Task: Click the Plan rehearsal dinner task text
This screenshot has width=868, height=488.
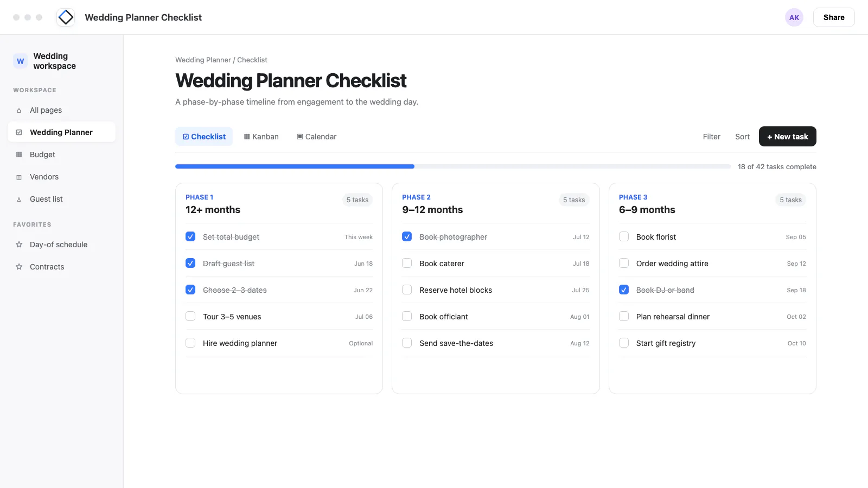Action: point(673,317)
